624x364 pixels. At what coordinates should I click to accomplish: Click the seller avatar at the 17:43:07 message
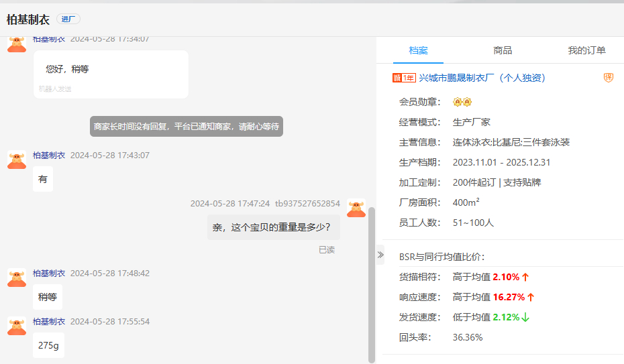17,160
